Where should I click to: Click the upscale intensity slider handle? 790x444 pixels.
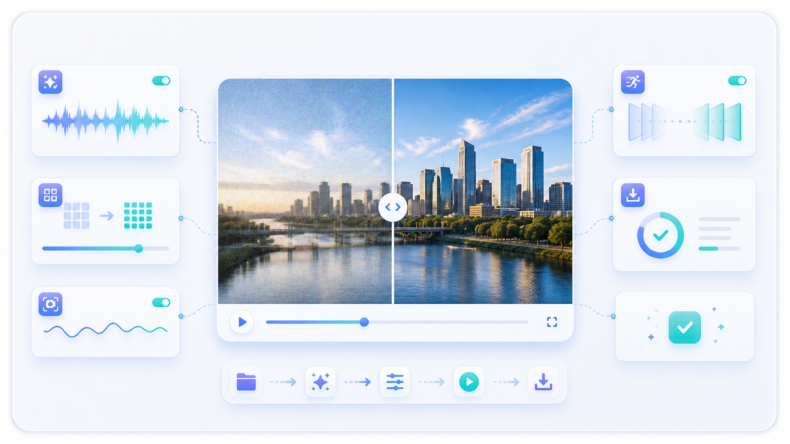[x=139, y=248]
